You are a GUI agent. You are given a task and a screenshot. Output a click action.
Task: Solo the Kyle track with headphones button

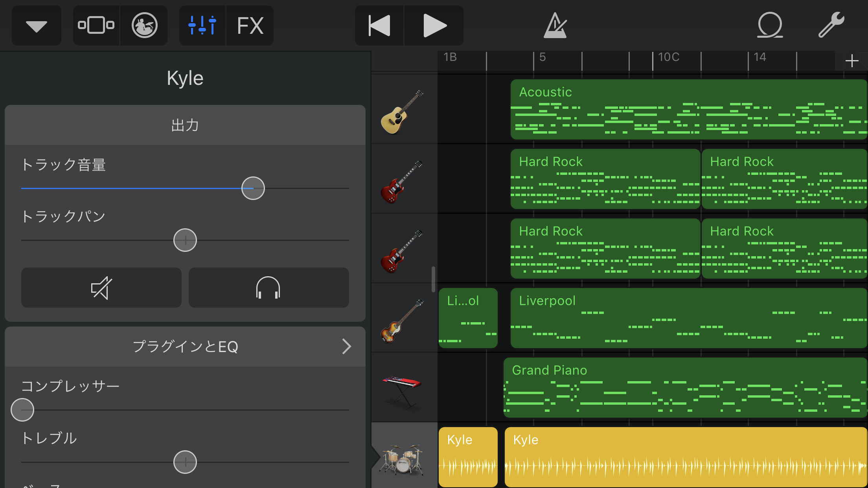[x=268, y=288]
